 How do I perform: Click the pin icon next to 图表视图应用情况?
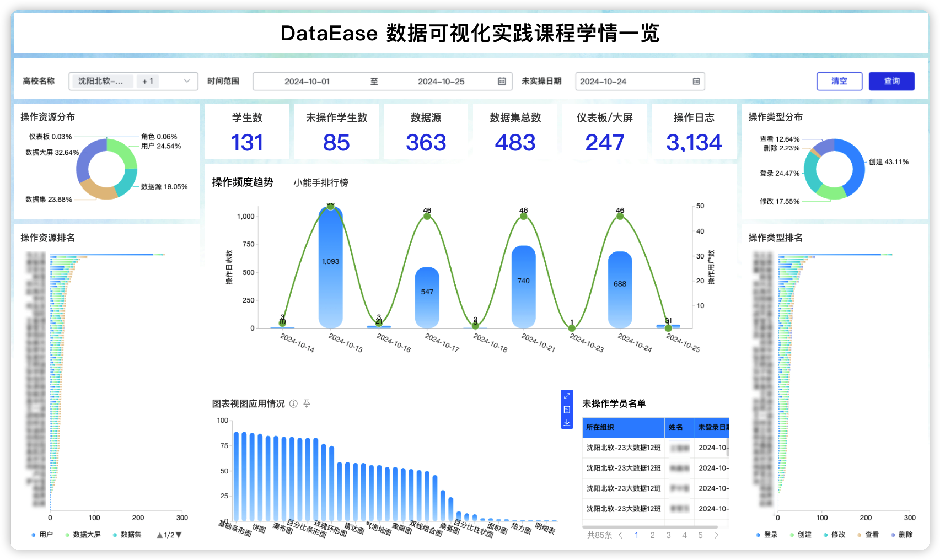(x=307, y=404)
